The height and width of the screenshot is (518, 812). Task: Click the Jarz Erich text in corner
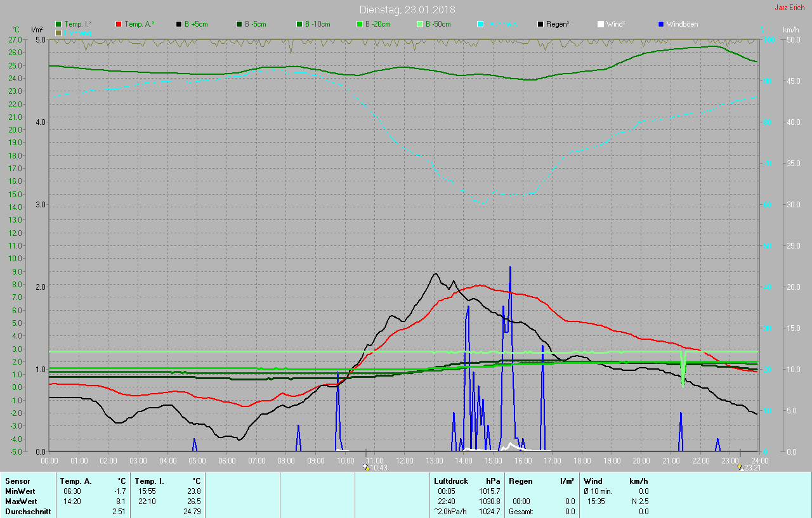tap(789, 8)
